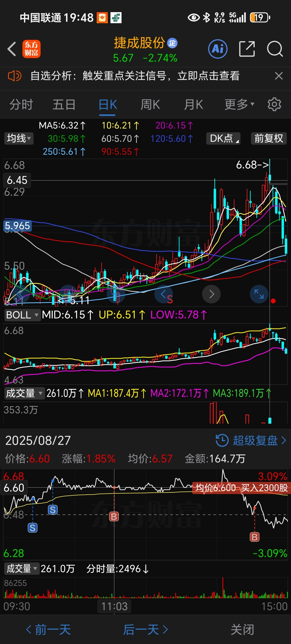Open 超级复盘 link
Viewport: 291px width, 644px height.
click(259, 440)
